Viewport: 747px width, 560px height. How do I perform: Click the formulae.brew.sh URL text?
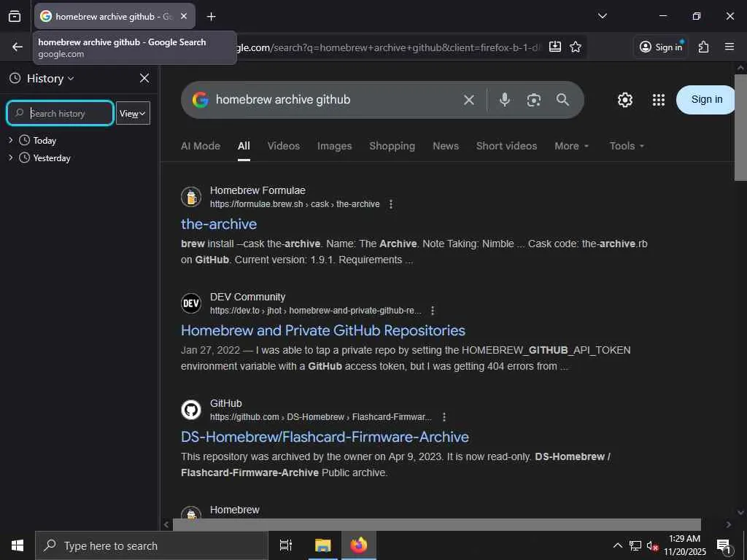pyautogui.click(x=295, y=204)
